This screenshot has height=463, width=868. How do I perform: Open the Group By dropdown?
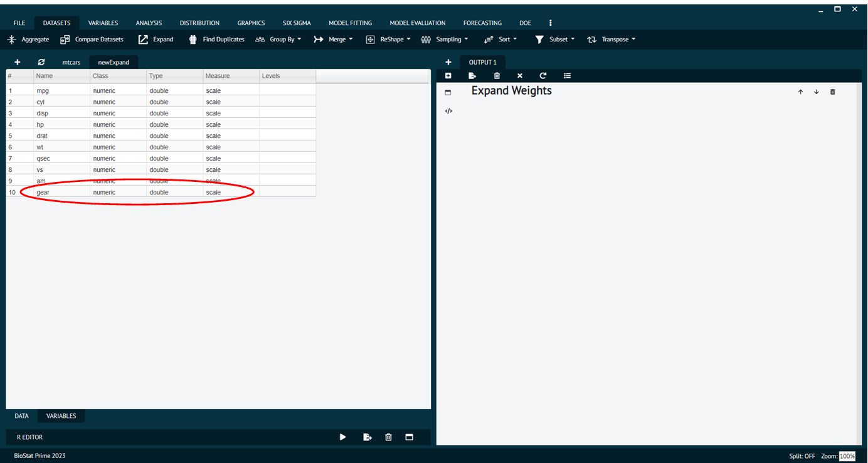278,40
